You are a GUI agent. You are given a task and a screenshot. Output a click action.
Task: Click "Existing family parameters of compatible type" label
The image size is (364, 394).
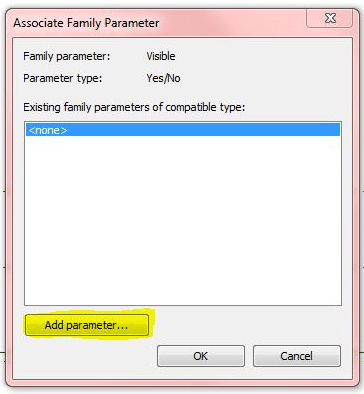[x=134, y=107]
